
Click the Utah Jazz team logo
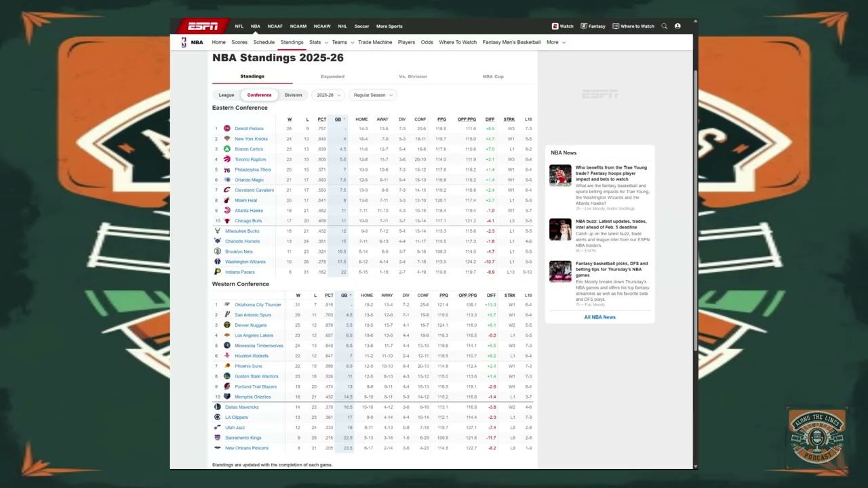tap(218, 428)
